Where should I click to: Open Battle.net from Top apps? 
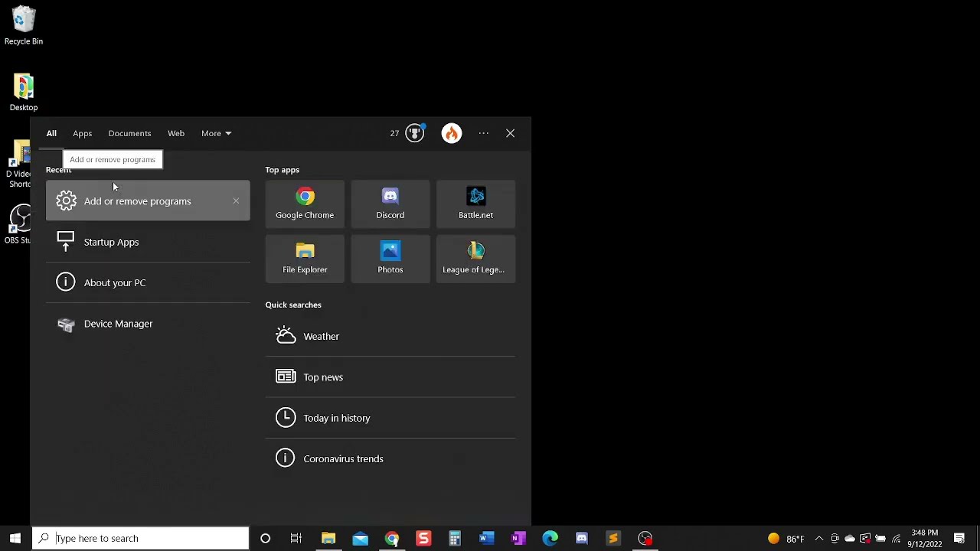(x=475, y=204)
